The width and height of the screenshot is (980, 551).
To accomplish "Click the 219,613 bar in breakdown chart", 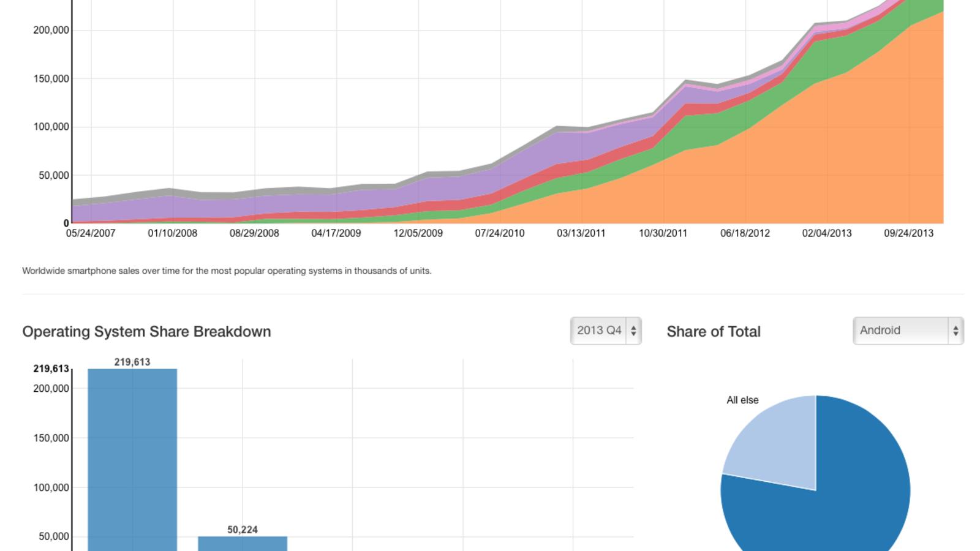I will [132, 459].
